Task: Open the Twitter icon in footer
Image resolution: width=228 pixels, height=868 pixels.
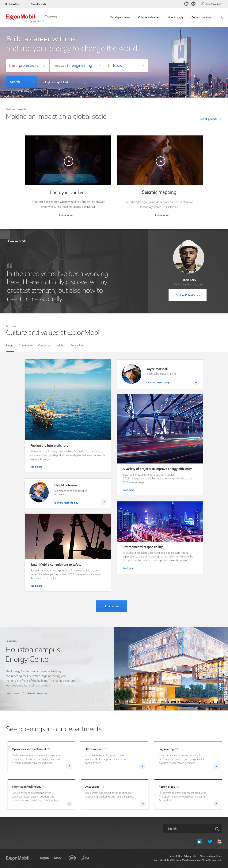Action: (210, 841)
